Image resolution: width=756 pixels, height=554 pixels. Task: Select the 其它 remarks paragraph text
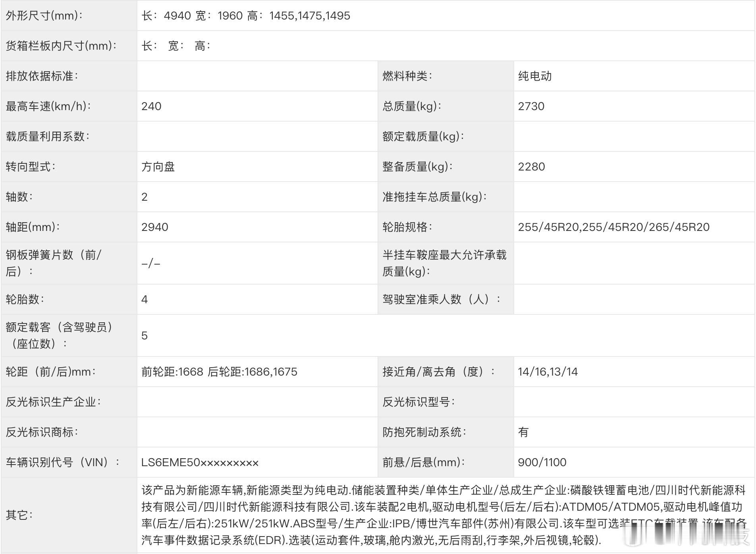click(x=444, y=515)
